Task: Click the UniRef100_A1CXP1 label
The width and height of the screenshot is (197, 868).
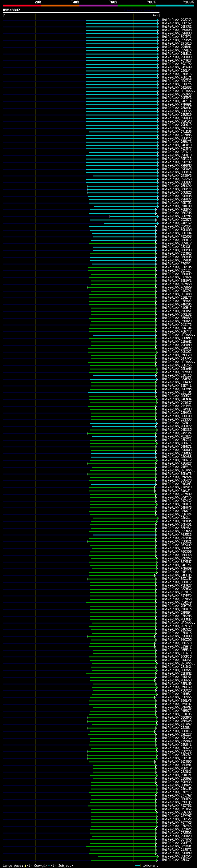Action: point(177,291)
